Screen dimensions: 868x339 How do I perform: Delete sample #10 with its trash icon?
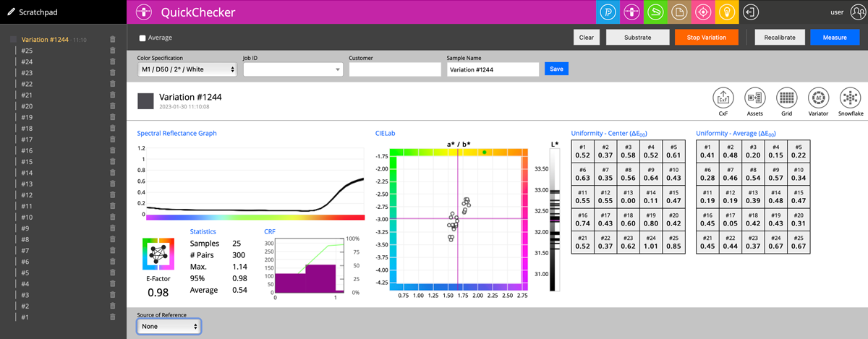113,217
